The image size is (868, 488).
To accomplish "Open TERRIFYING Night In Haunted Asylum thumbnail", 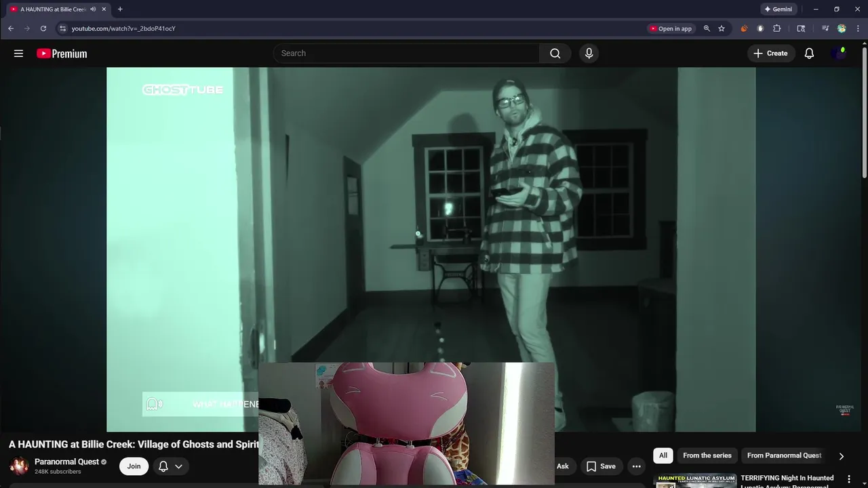I will coord(694,481).
